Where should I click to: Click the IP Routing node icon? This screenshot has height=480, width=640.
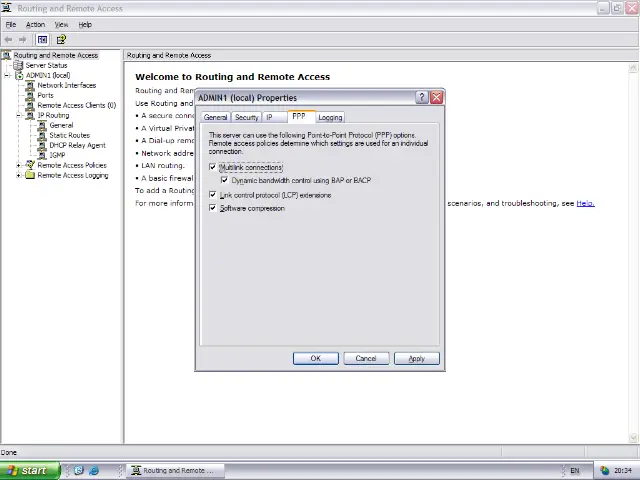[x=30, y=116]
